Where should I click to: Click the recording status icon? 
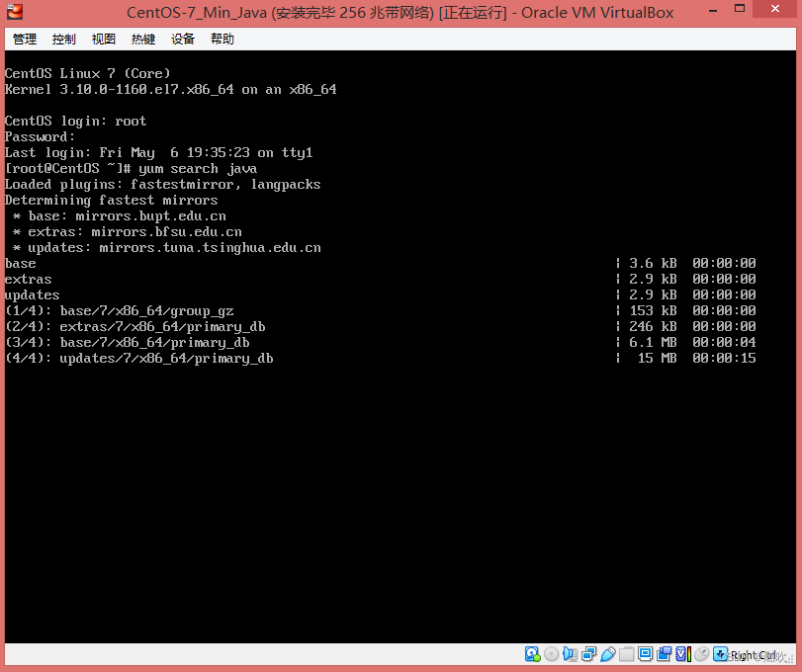coord(664,654)
